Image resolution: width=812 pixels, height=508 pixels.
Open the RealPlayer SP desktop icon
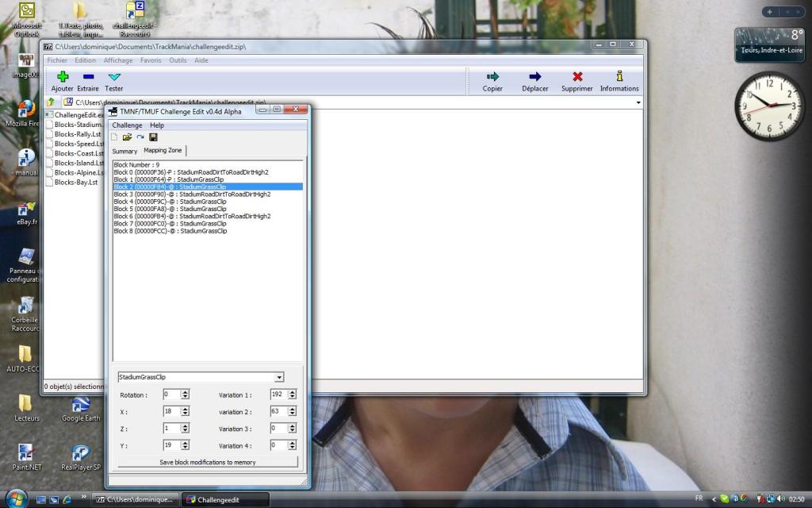point(81,457)
